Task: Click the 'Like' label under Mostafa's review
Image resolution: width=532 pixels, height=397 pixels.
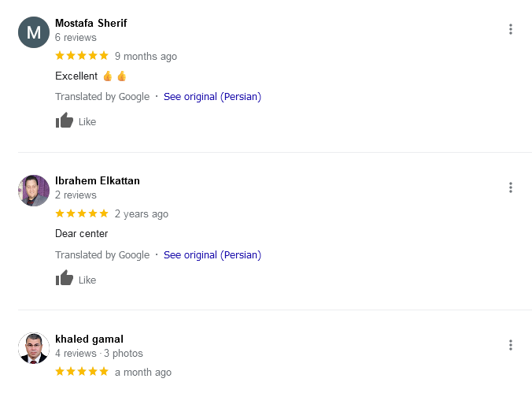Action: (x=87, y=122)
